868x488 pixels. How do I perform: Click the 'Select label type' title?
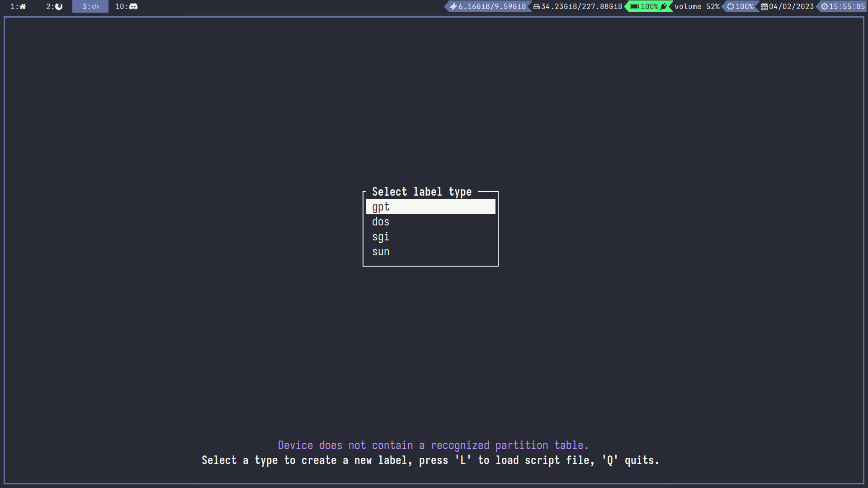[421, 192]
